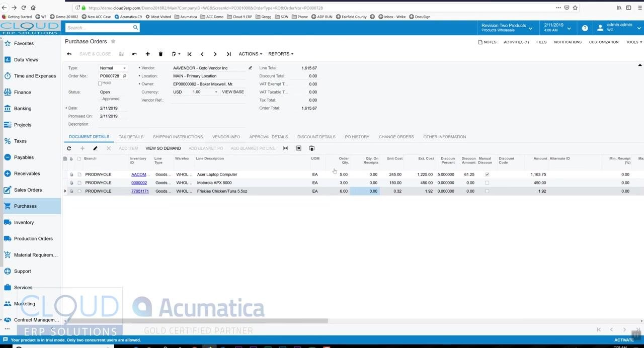Undo changes with the cancel arrow icon
The height and width of the screenshot is (348, 644).
coord(134,54)
